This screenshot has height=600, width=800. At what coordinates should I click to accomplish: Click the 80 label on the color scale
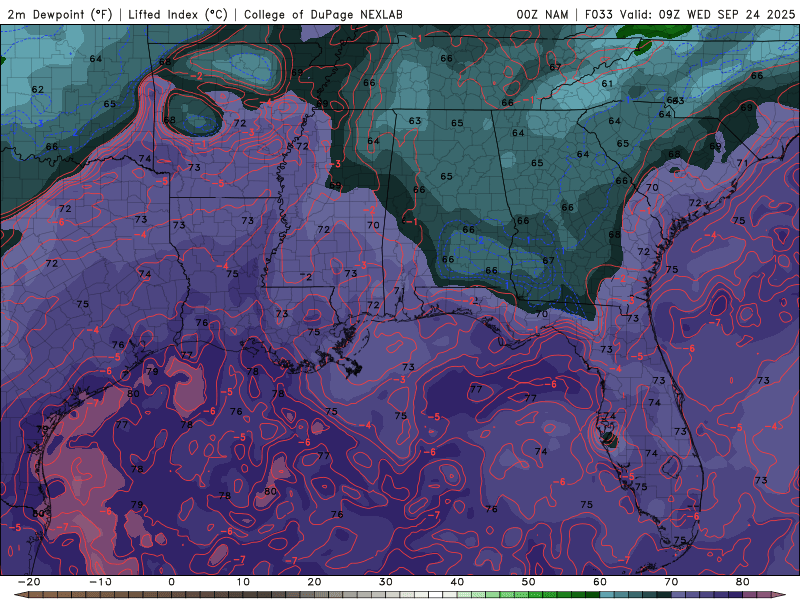pos(743,582)
